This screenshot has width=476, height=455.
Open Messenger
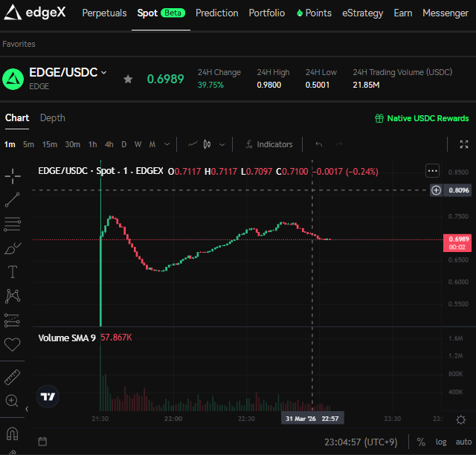pyautogui.click(x=446, y=13)
